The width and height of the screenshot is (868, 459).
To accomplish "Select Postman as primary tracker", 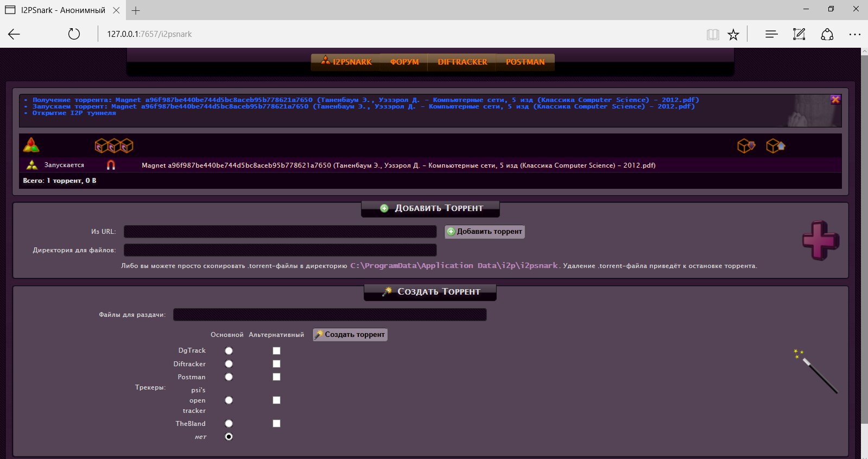I will pos(229,377).
